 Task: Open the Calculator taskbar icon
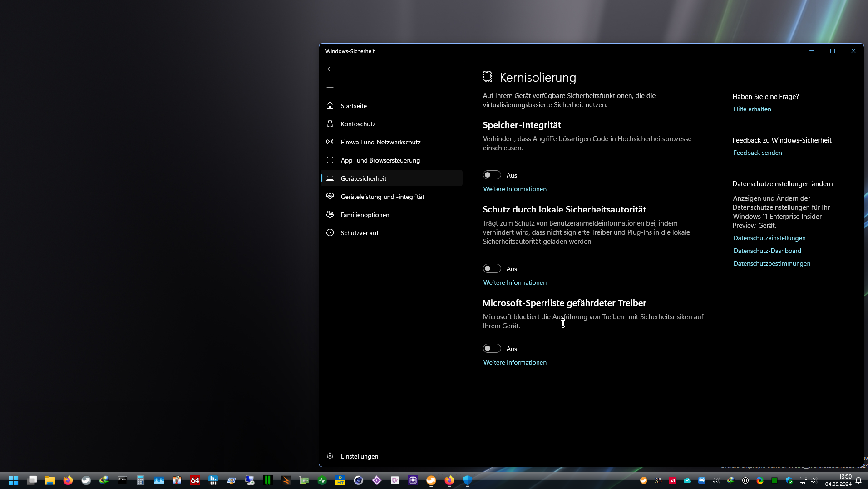[x=141, y=480]
